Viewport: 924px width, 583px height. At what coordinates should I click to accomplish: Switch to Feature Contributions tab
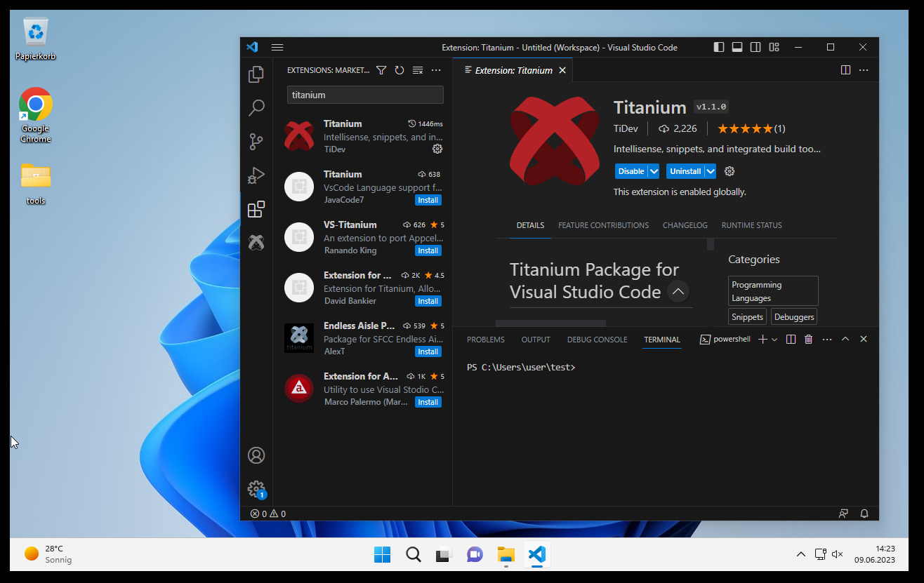point(603,225)
